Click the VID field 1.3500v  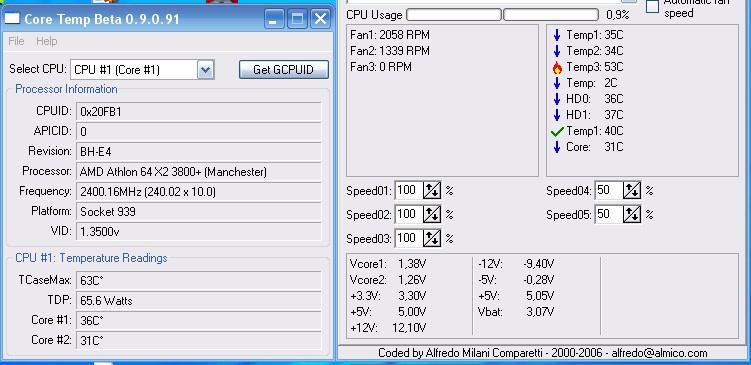(x=198, y=231)
